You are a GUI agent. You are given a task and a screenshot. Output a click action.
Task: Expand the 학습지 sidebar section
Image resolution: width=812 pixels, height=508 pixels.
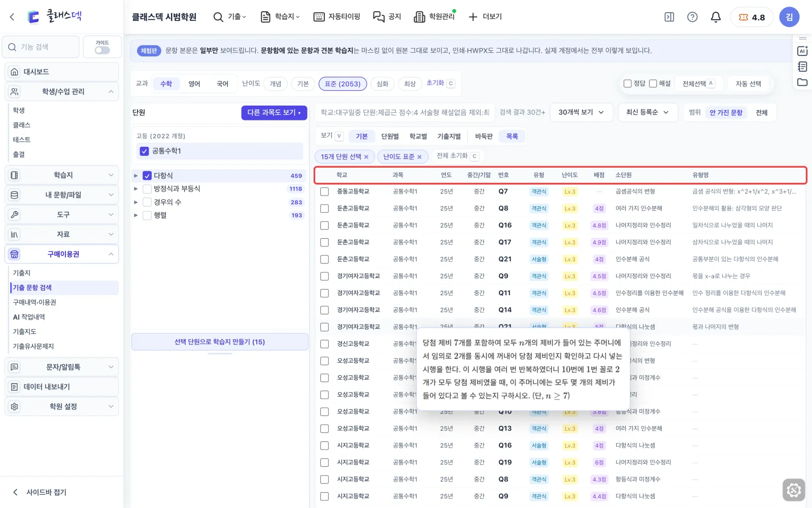[x=62, y=175]
